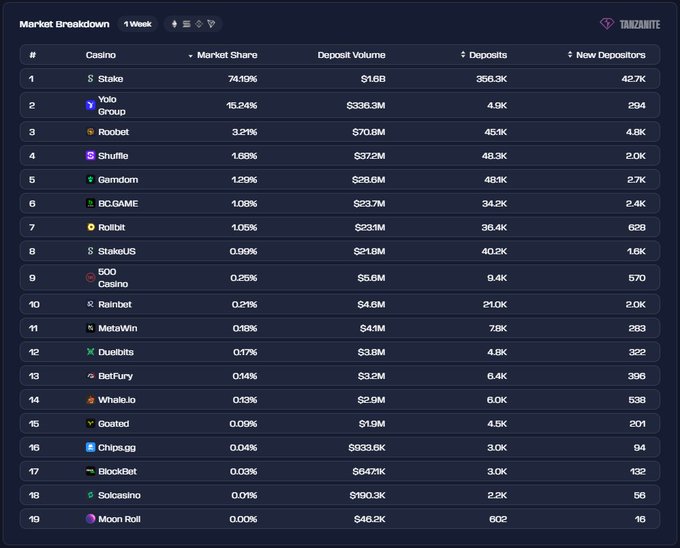Screen dimensions: 680x548
Task: Select the Whale.io casino name
Action: point(117,400)
